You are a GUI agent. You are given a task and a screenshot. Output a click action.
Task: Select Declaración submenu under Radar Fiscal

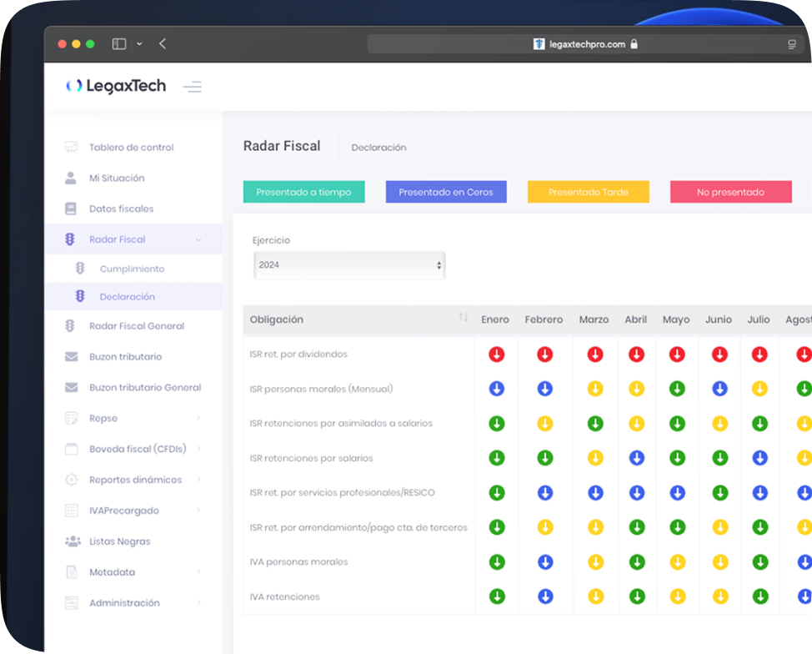(127, 297)
